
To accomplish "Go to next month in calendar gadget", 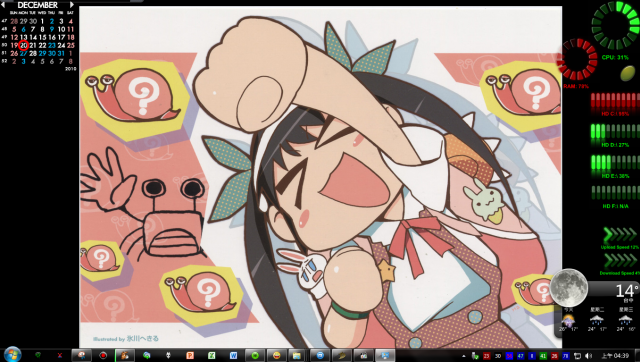I will 72,5.
